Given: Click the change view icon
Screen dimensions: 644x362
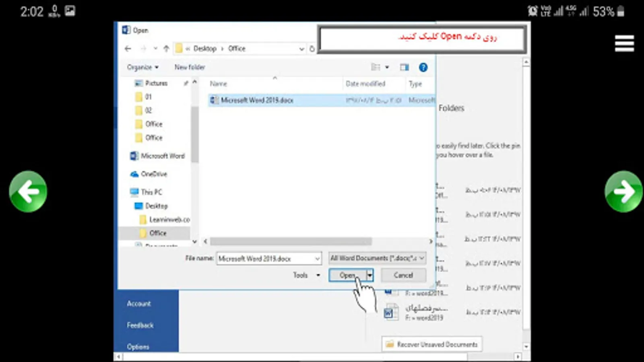Looking at the screenshot, I should pos(376,67).
